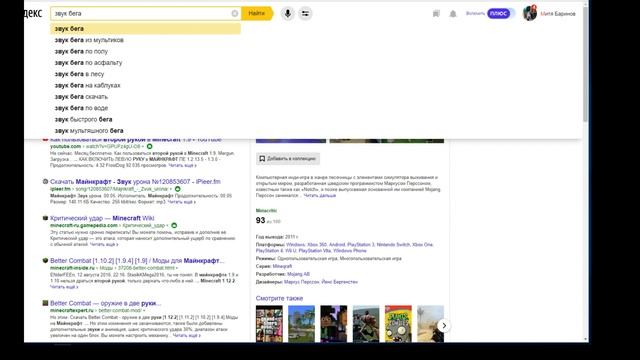Select suggestion 'звук быстрого бега'

tap(145, 119)
